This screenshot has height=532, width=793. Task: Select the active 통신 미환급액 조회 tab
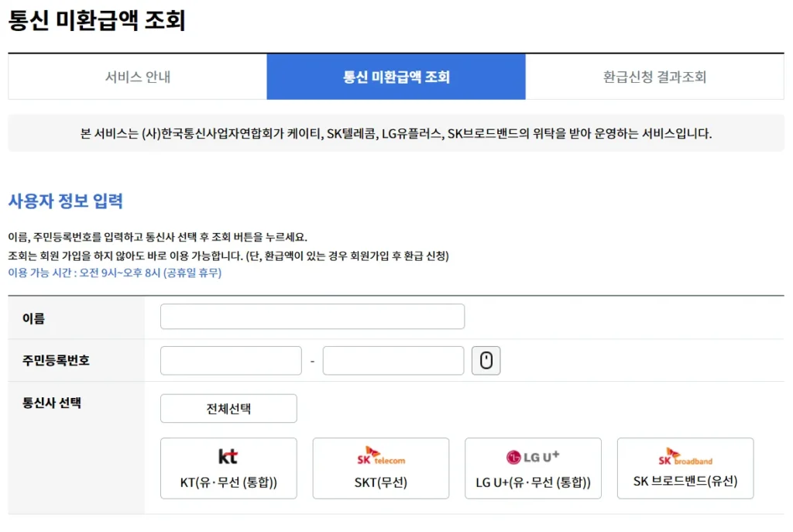click(396, 76)
